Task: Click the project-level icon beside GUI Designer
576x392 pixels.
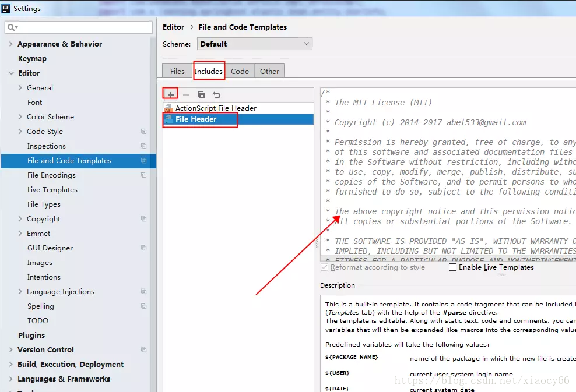Action: tap(143, 248)
